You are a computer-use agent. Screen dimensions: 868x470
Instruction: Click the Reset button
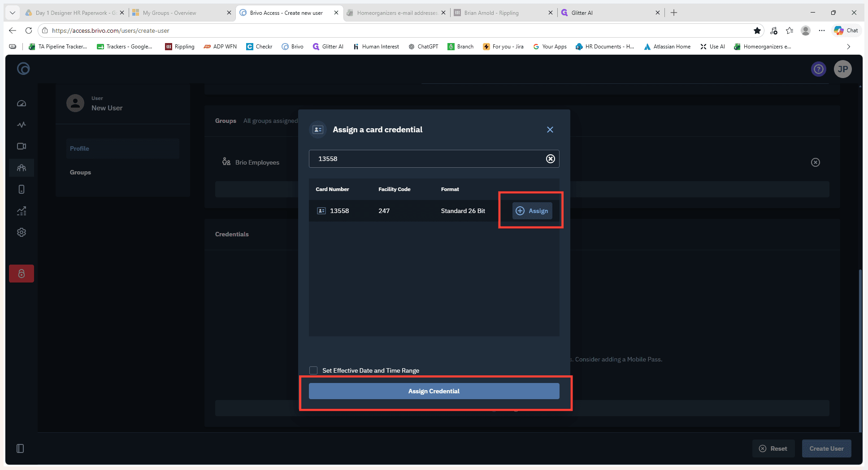point(773,448)
